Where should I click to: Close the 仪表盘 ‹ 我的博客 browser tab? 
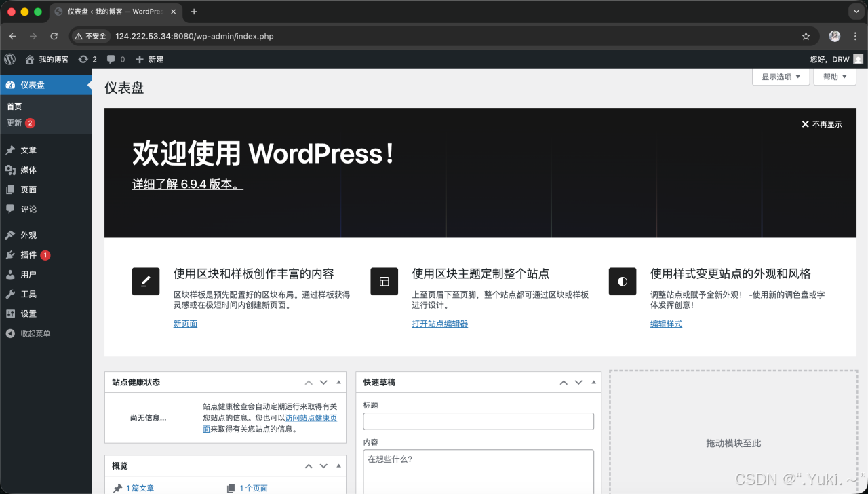tap(174, 12)
